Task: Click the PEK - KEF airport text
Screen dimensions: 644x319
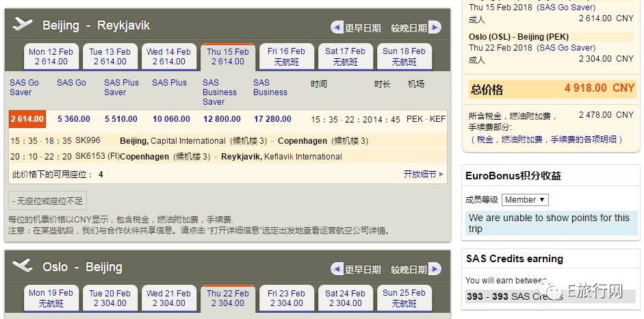Action: point(426,120)
